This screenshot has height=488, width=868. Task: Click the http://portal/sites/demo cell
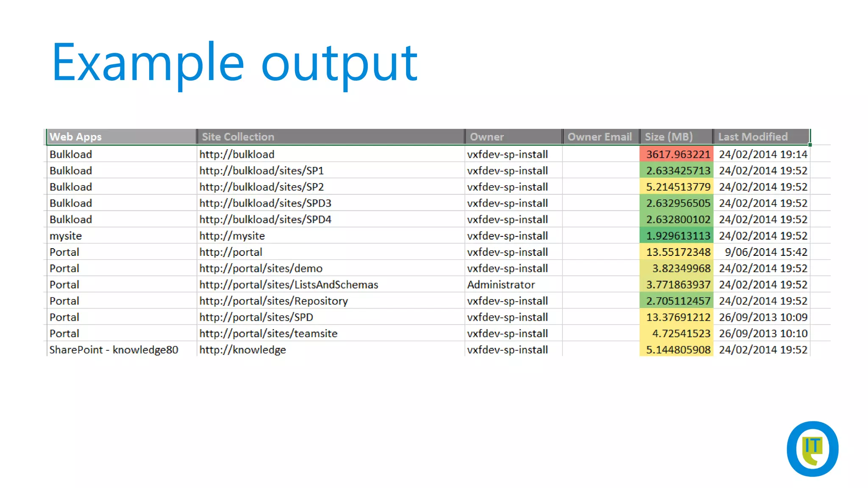331,269
